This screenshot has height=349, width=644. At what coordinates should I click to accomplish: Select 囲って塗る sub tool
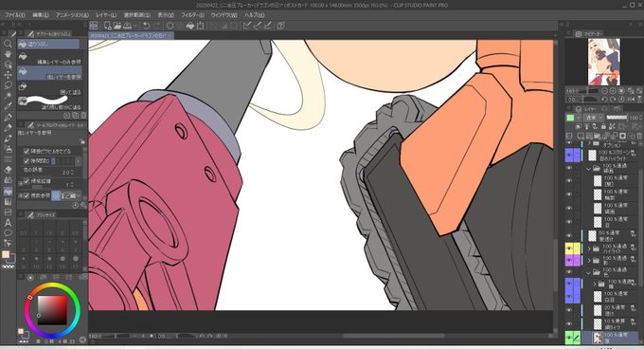[49, 88]
